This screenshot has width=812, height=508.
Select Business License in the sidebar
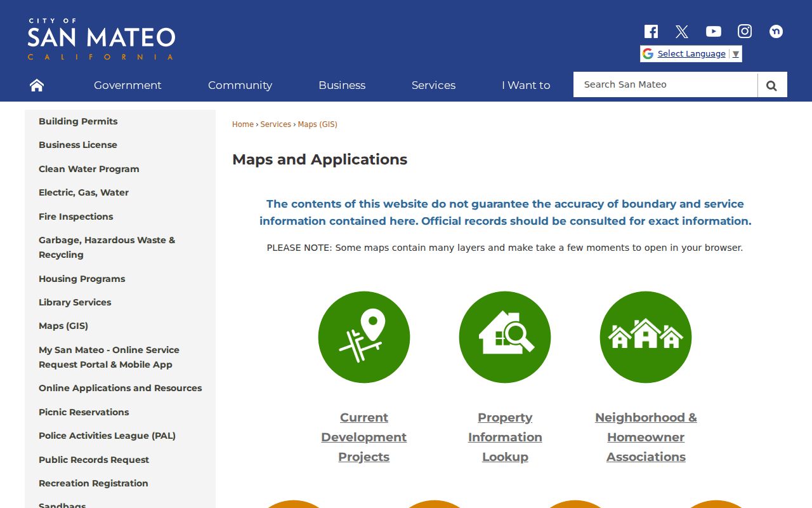[78, 145]
